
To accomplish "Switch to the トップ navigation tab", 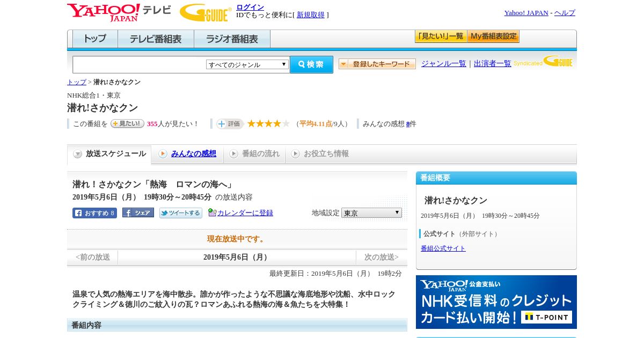I will (95, 39).
